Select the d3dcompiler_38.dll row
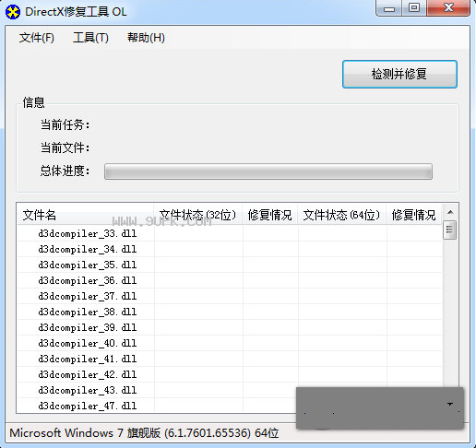 coord(230,312)
